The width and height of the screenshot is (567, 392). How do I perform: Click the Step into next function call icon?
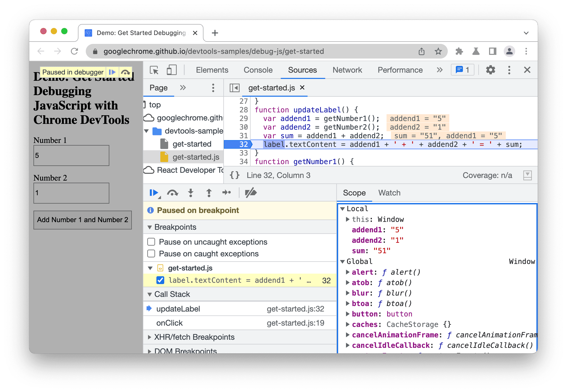point(190,193)
